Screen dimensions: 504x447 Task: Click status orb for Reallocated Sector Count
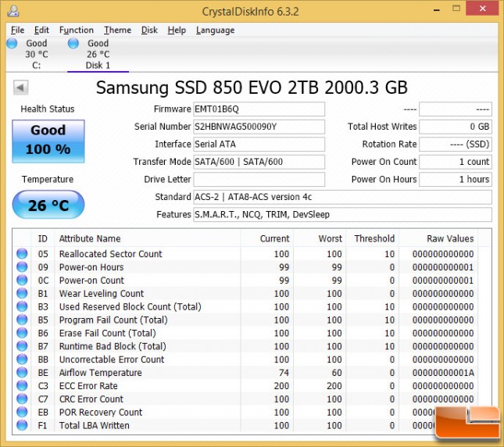(22, 253)
